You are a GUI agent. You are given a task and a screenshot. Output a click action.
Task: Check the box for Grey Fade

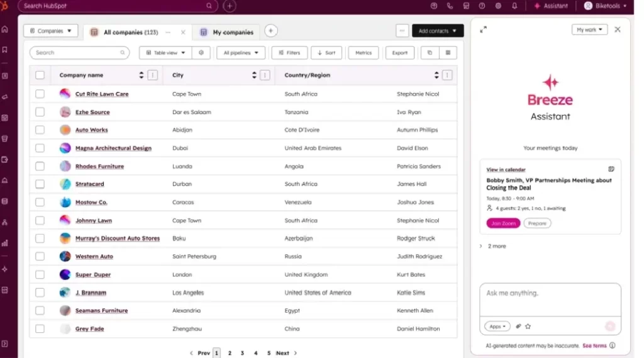(40, 329)
